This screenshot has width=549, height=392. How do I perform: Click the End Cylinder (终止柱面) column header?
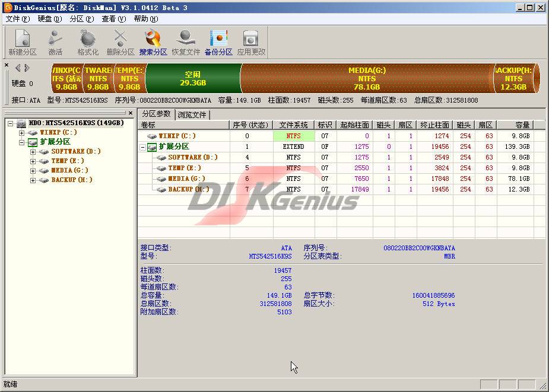pos(434,125)
